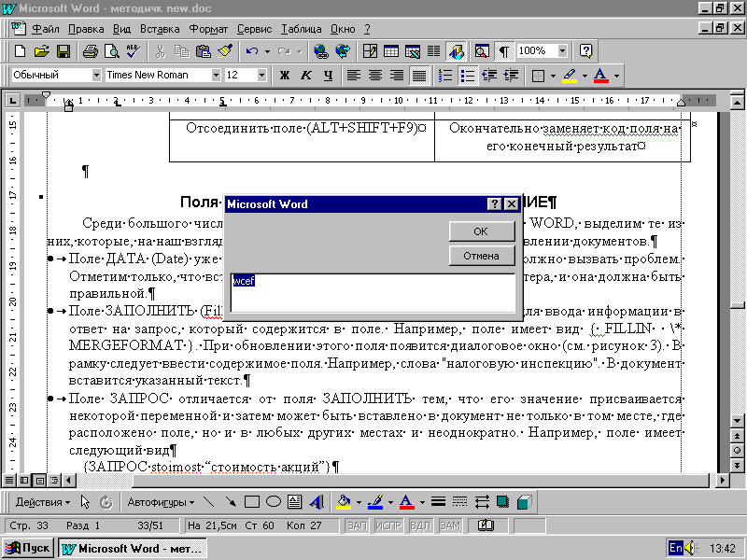Image resolution: width=747 pixels, height=560 pixels.
Task: Expand the borders dropdown arrow
Action: point(553,76)
